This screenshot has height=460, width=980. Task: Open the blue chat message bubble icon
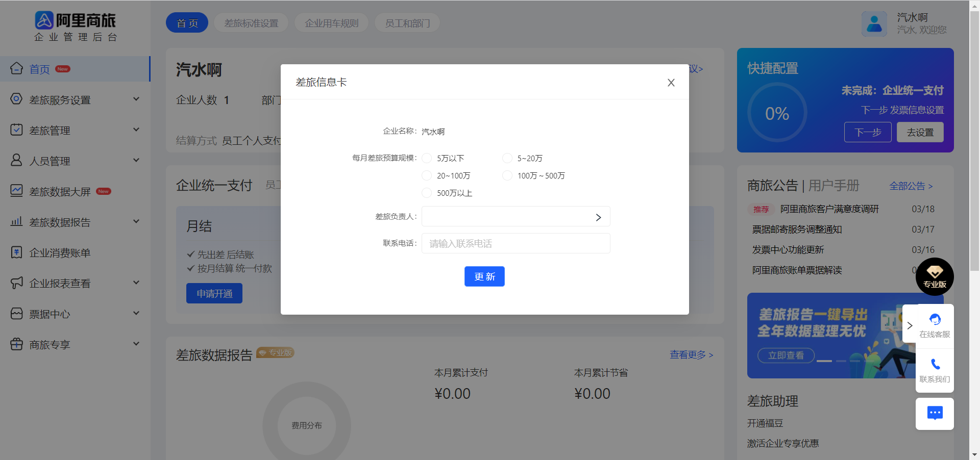(935, 414)
